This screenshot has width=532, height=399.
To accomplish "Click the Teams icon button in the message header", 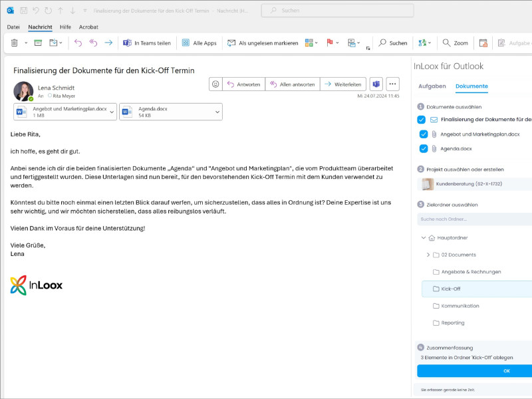I will pos(376,84).
